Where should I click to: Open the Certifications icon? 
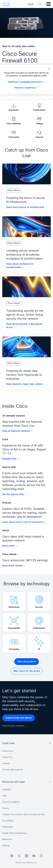(39, 105)
